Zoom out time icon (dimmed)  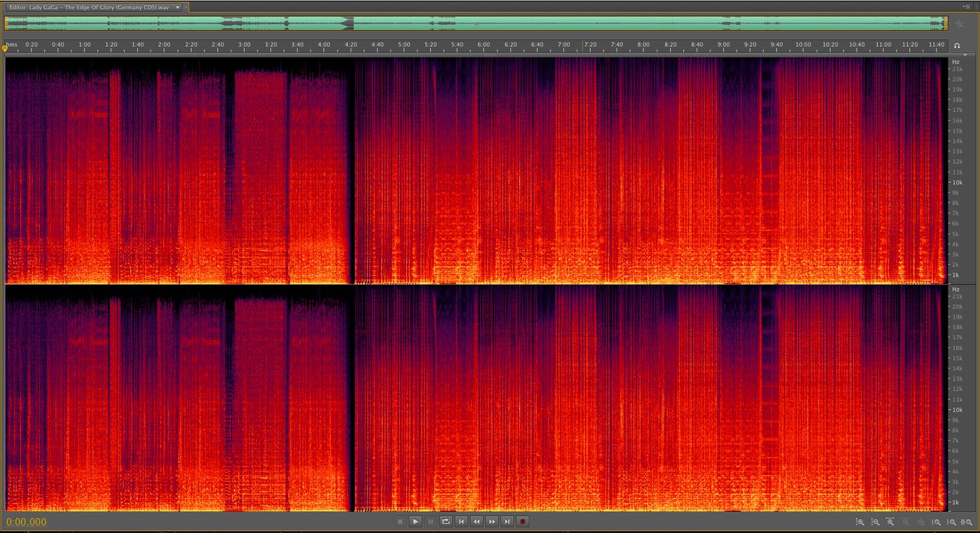(906, 522)
